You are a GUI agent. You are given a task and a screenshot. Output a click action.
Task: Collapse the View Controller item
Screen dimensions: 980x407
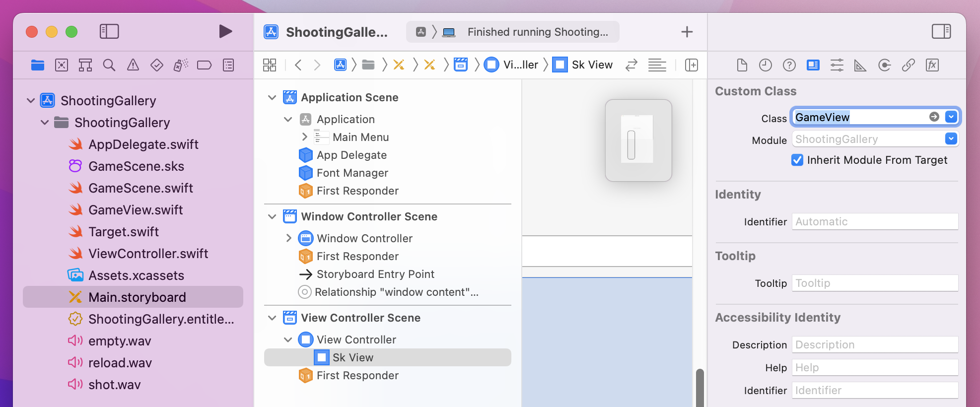click(x=288, y=339)
